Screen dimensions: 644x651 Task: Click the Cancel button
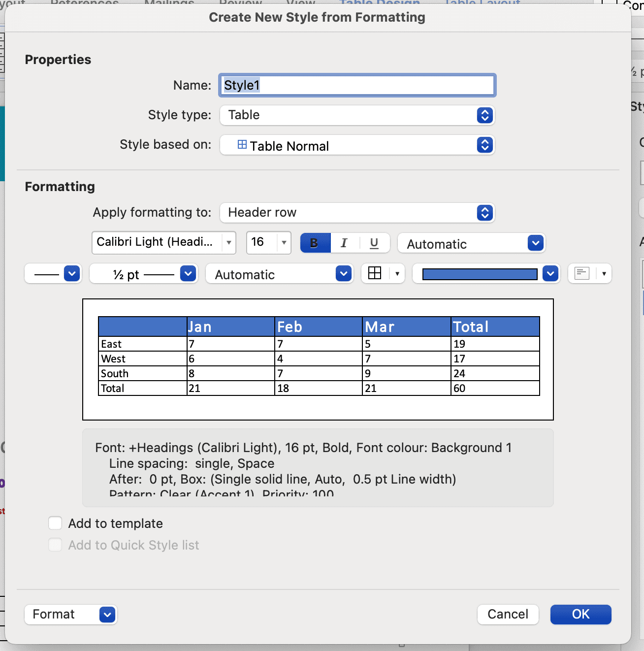point(508,614)
